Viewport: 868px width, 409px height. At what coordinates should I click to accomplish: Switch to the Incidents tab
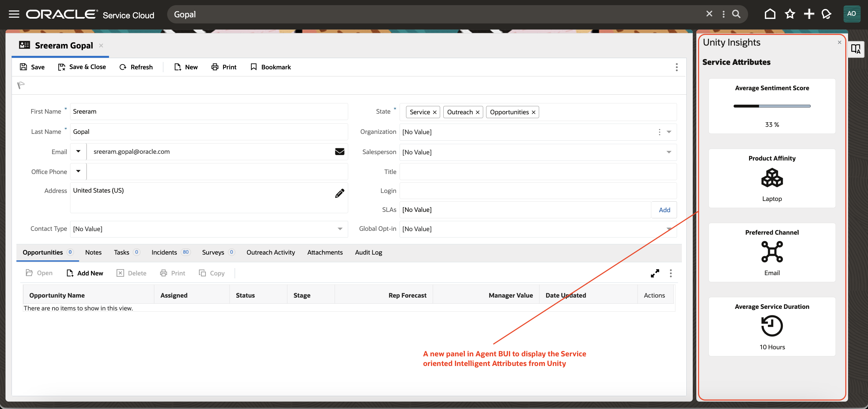pyautogui.click(x=164, y=252)
